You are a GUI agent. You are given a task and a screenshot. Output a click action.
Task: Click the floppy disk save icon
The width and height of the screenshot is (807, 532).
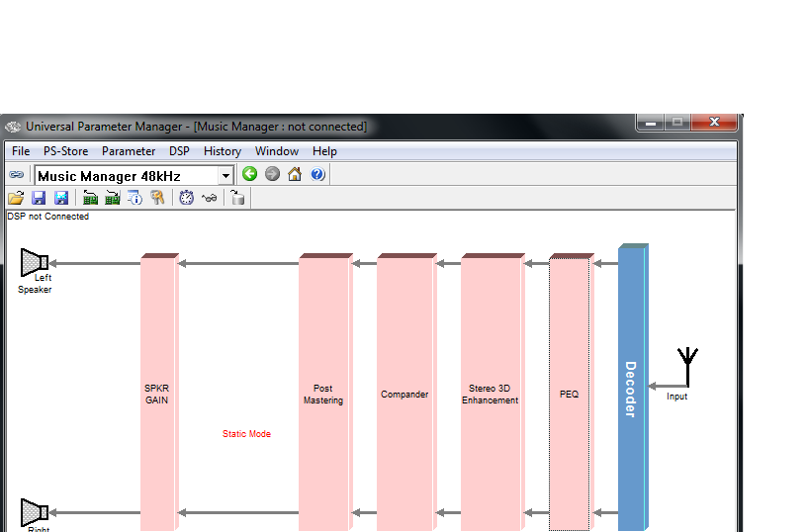coord(39,198)
